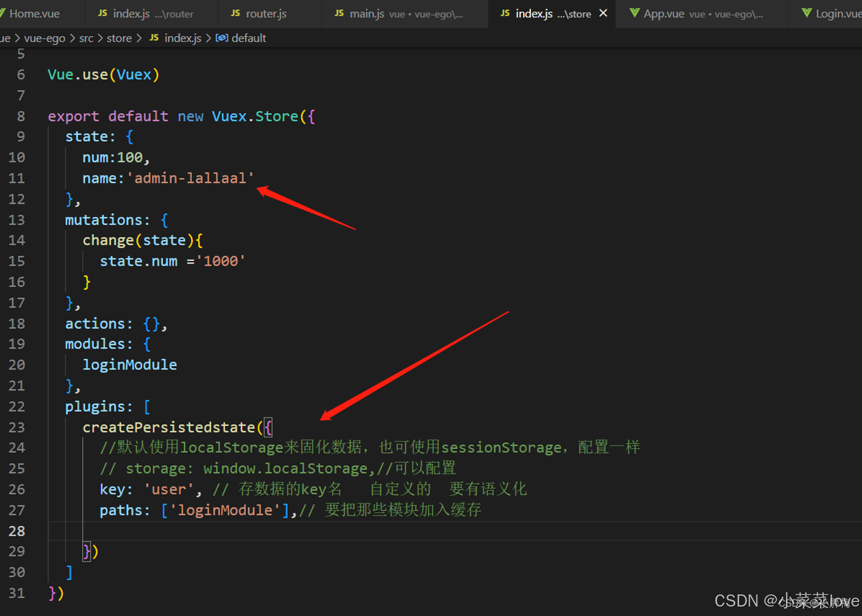The image size is (862, 616).
Task: Expand the src breadcrumb segment
Action: [x=86, y=38]
